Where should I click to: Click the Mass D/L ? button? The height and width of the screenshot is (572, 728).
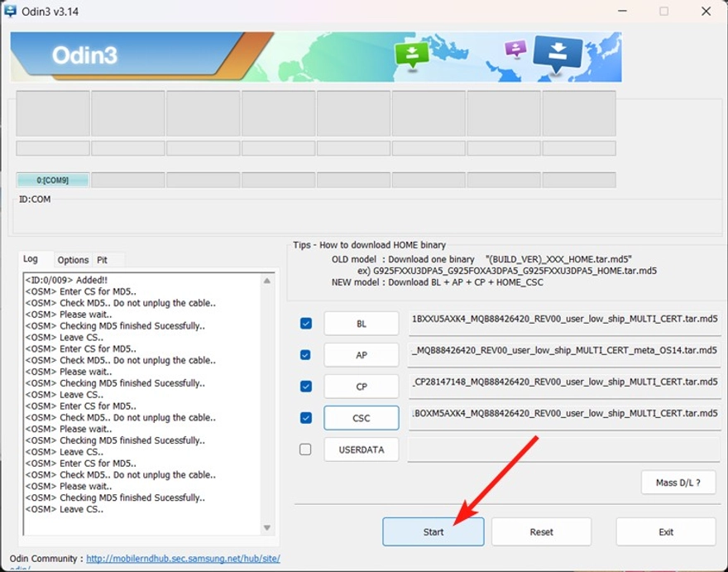coord(678,483)
